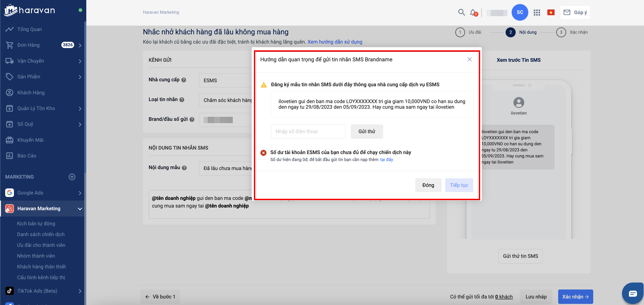644x305 pixels.
Task: Open Cấu hình kênh tiếp thị
Action: (41, 277)
